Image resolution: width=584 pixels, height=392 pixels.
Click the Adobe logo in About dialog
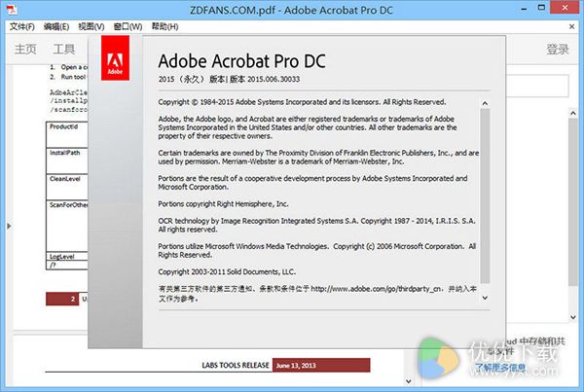[115, 58]
